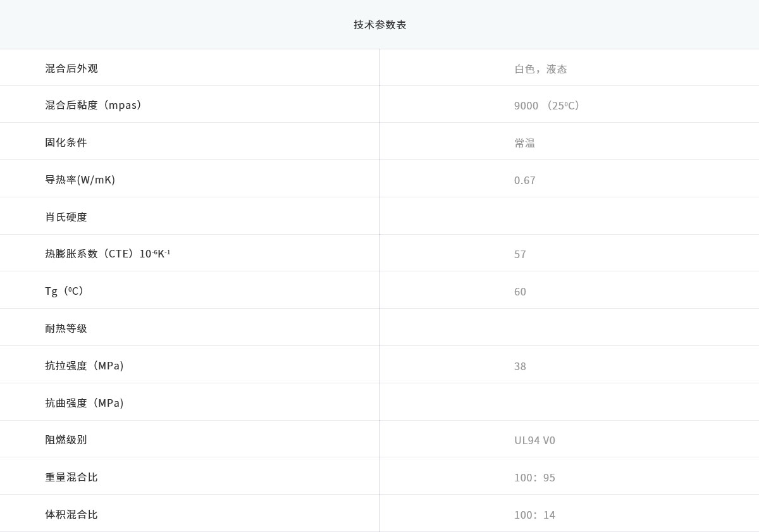This screenshot has width=759, height=532.
Task: Click the 100：95 weight ratio value
Action: (x=534, y=478)
